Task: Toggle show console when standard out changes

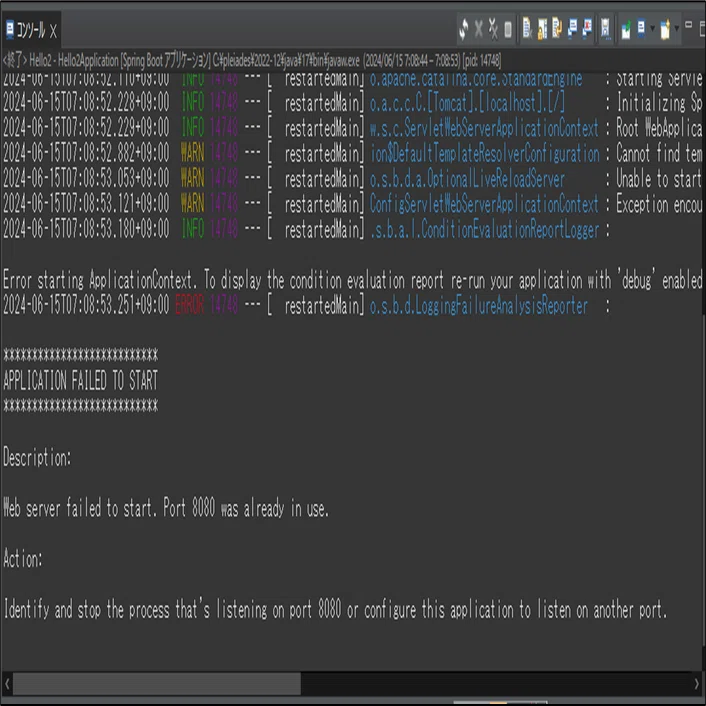Action: 572,30
